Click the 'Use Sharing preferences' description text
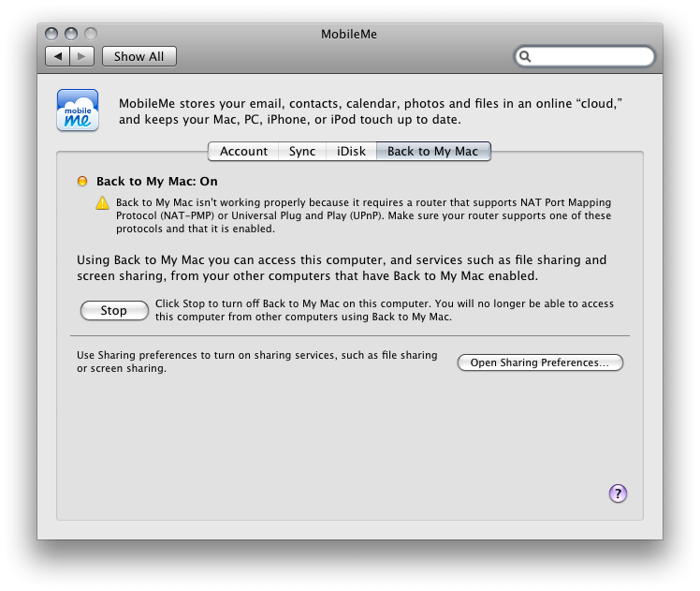The image size is (700, 591). [257, 362]
